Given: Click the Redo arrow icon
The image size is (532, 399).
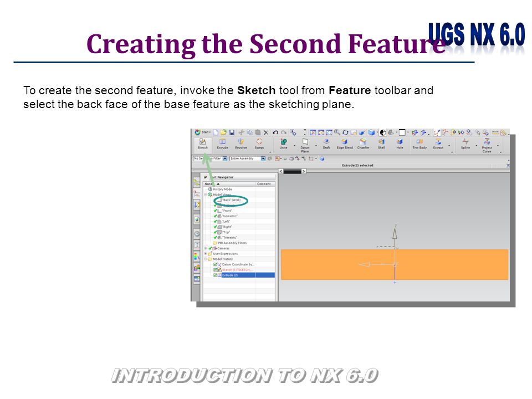Looking at the screenshot, I should (x=284, y=132).
